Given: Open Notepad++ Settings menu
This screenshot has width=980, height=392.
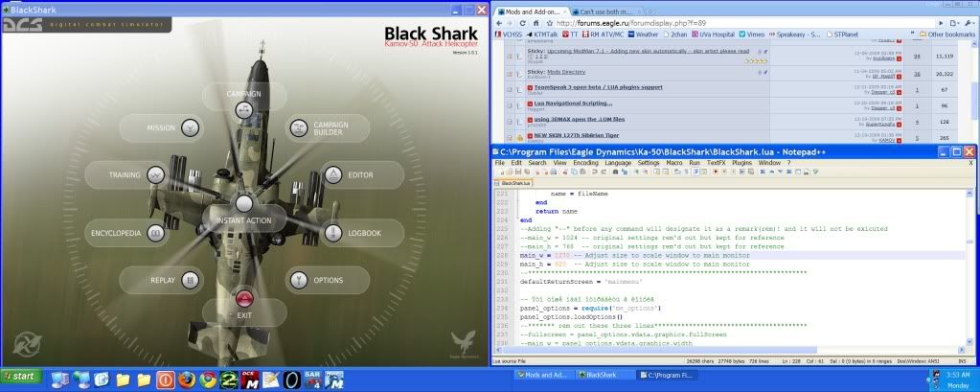Looking at the screenshot, I should click(649, 163).
